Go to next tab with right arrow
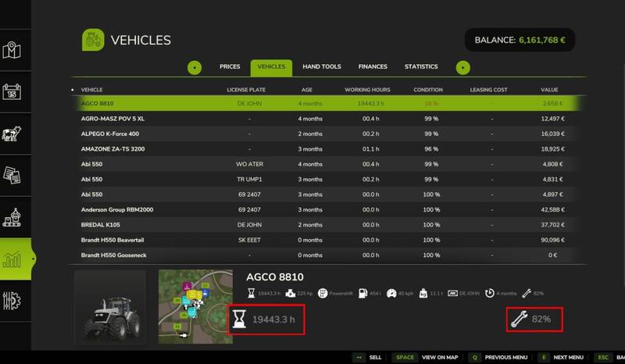Screen dimensions: 625x364 463,68
